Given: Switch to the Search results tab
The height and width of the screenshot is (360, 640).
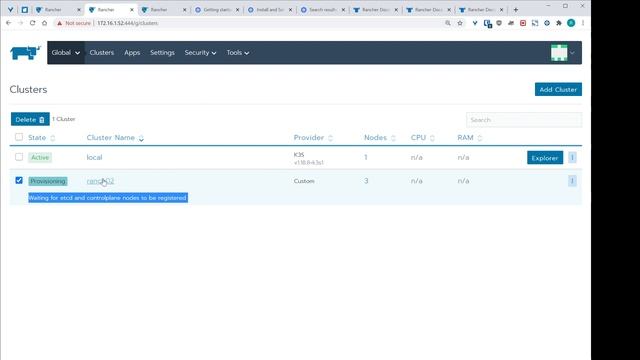Looking at the screenshot, I should coord(322,9).
